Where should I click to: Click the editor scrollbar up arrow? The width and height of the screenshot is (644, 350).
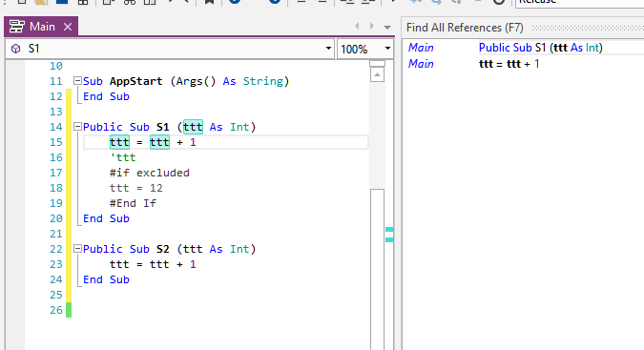[377, 75]
